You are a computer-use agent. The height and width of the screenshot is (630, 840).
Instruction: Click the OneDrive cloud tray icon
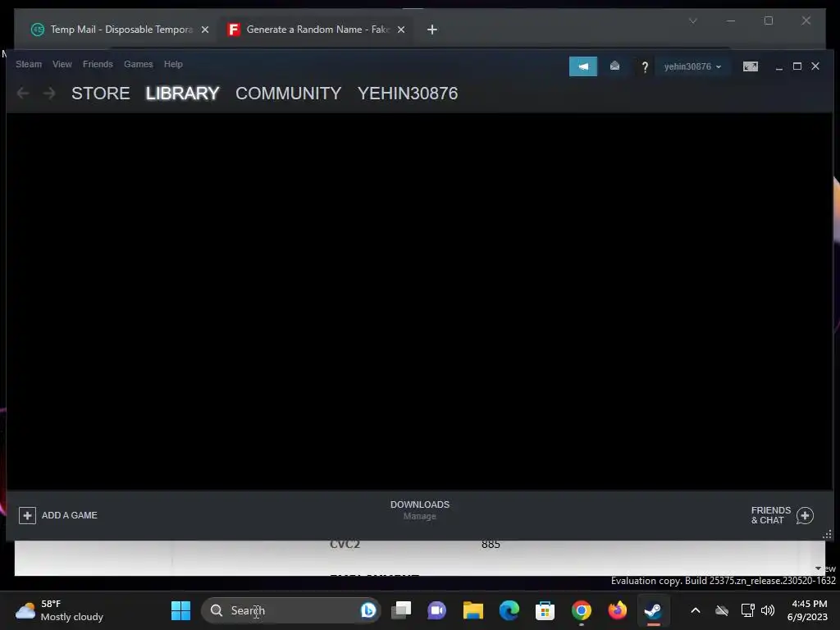click(722, 610)
